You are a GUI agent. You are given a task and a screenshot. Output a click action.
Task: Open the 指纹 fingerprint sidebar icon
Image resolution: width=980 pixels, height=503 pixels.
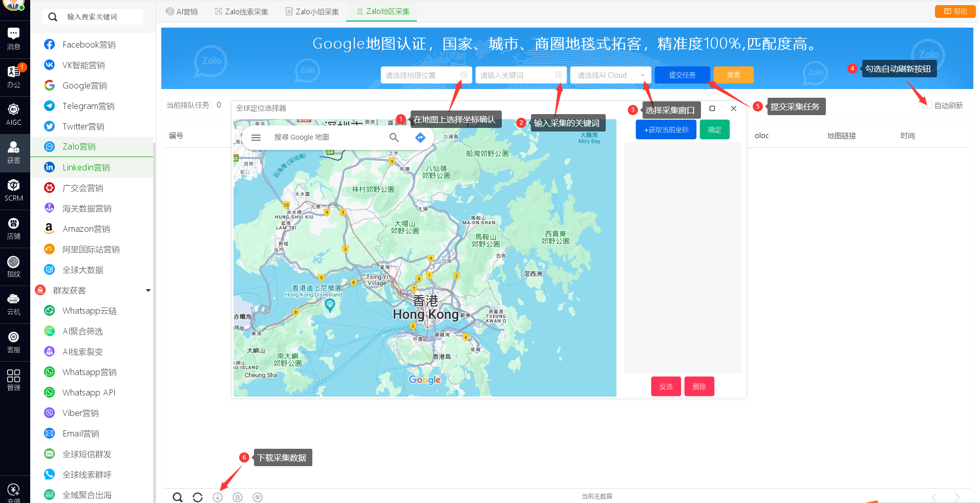click(14, 267)
